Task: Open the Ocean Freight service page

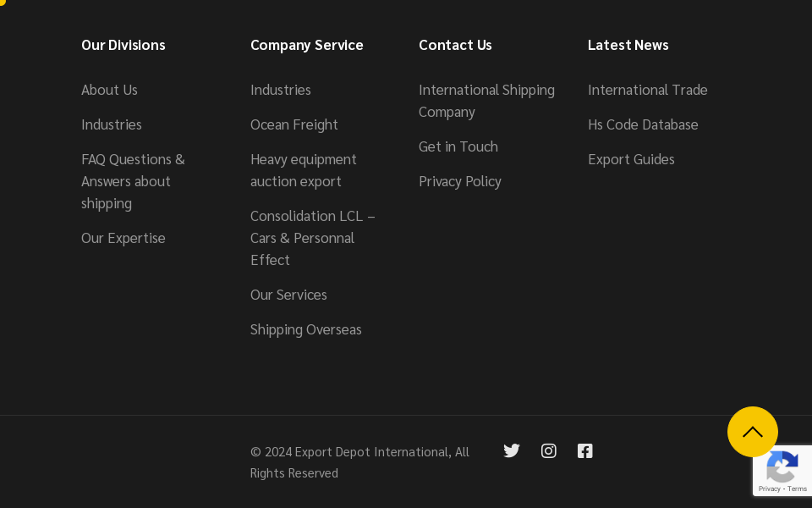Action: tap(294, 124)
